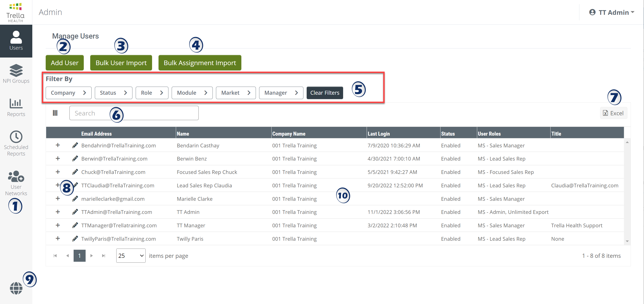Viewport: 644px width, 304px height.
Task: Click the column chooser icon beside search
Action: [55, 113]
